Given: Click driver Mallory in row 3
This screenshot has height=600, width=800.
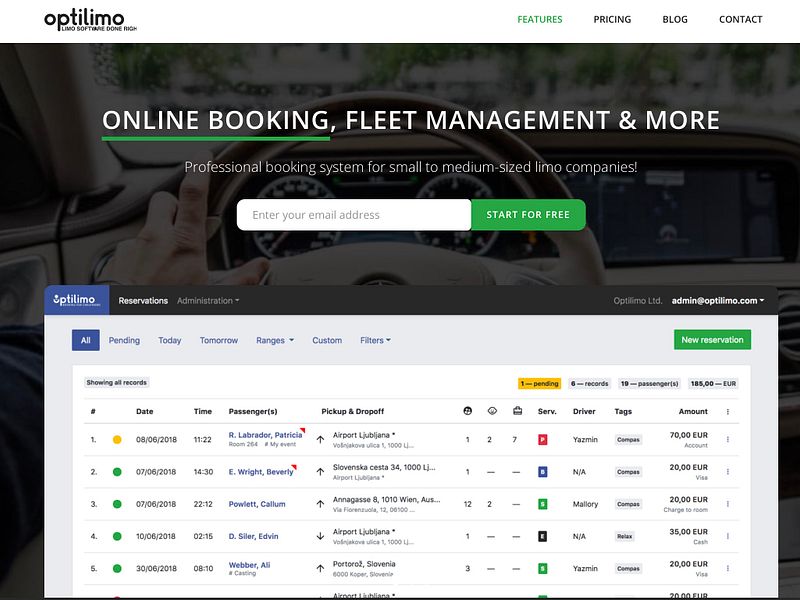Looking at the screenshot, I should click(585, 504).
